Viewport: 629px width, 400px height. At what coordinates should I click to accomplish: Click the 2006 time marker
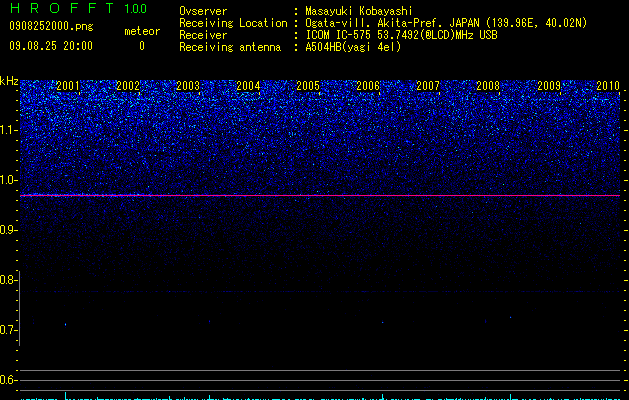[x=368, y=85]
